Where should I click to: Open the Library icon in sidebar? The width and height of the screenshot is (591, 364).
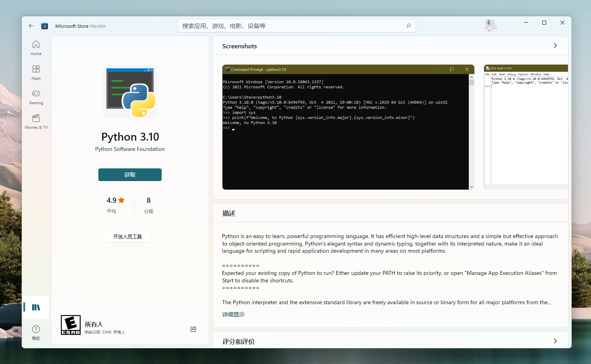click(x=36, y=307)
